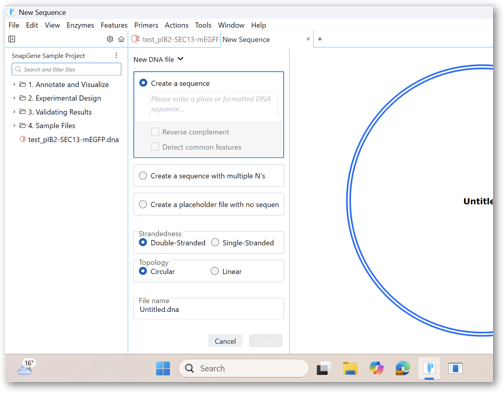Screen dimensions: 504x393
Task: Click the 4. Sample Files folder icon
Action: pyautogui.click(x=22, y=125)
